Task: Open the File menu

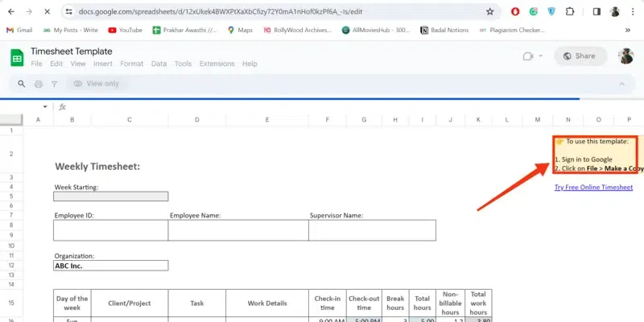Action: pyautogui.click(x=36, y=64)
